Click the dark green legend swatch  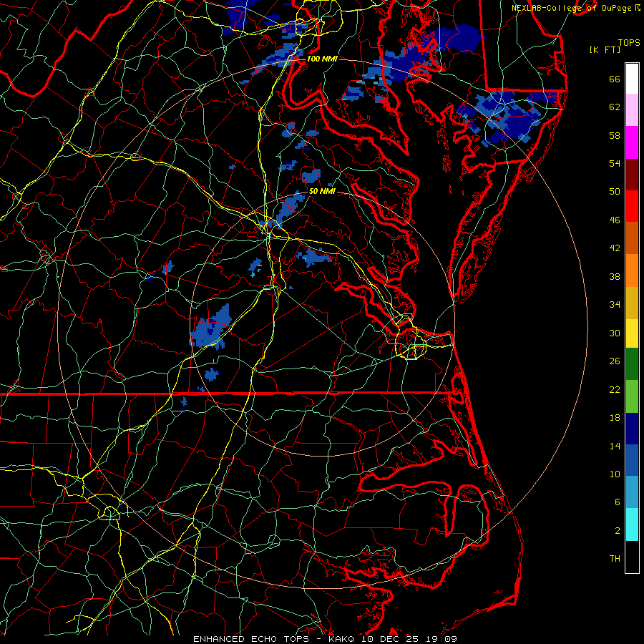[632, 364]
